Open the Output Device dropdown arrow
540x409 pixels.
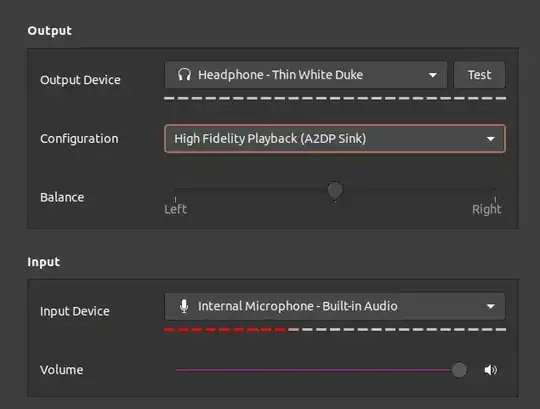pos(433,75)
